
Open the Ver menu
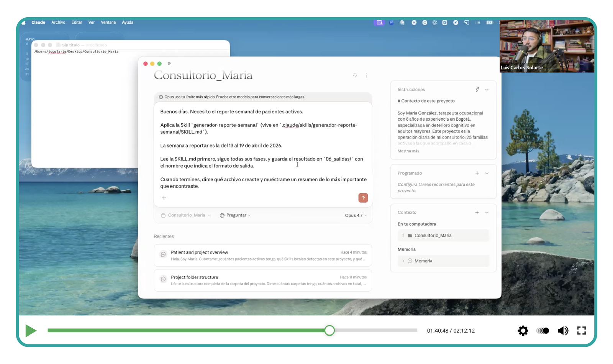tap(91, 23)
